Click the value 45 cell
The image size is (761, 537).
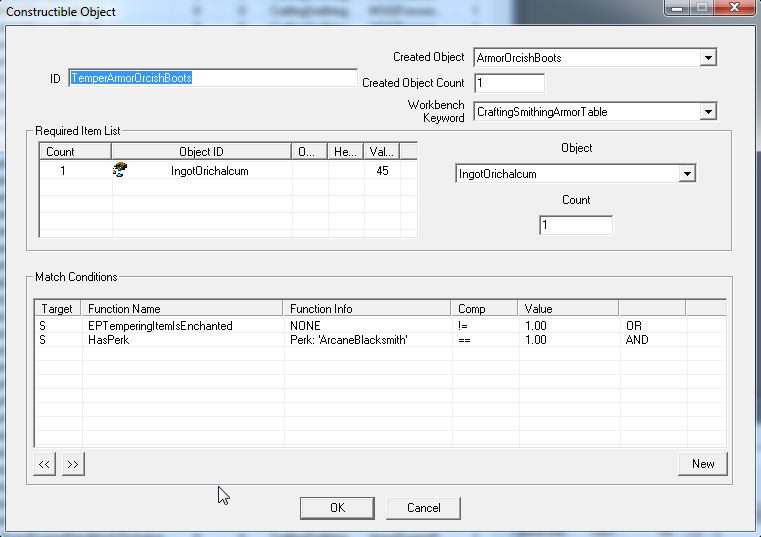382,171
